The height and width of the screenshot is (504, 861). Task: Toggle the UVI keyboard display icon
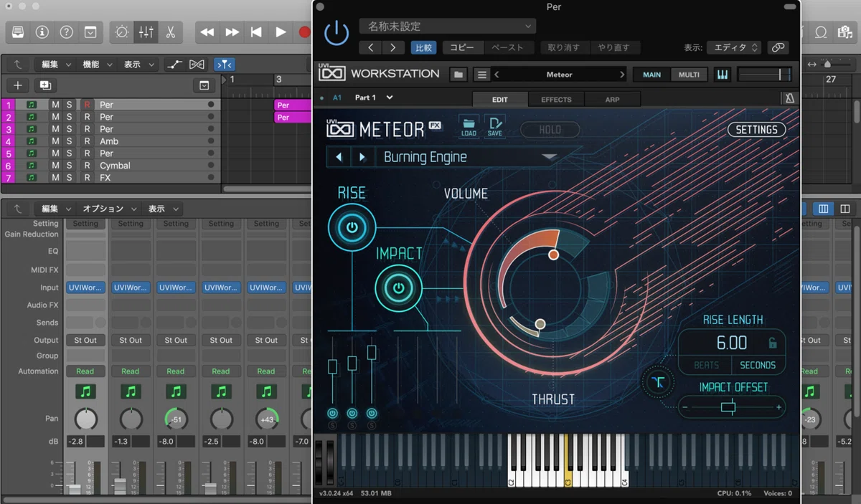point(722,75)
